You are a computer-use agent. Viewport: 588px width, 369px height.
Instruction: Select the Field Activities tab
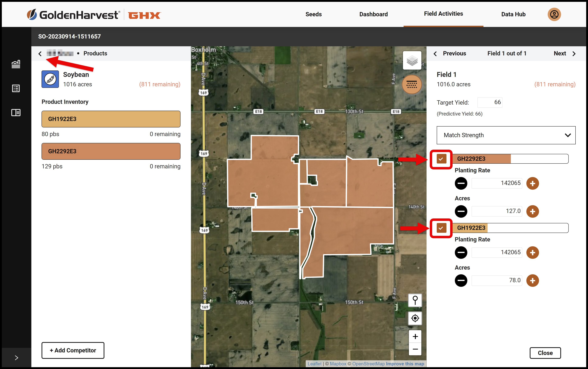tap(443, 14)
